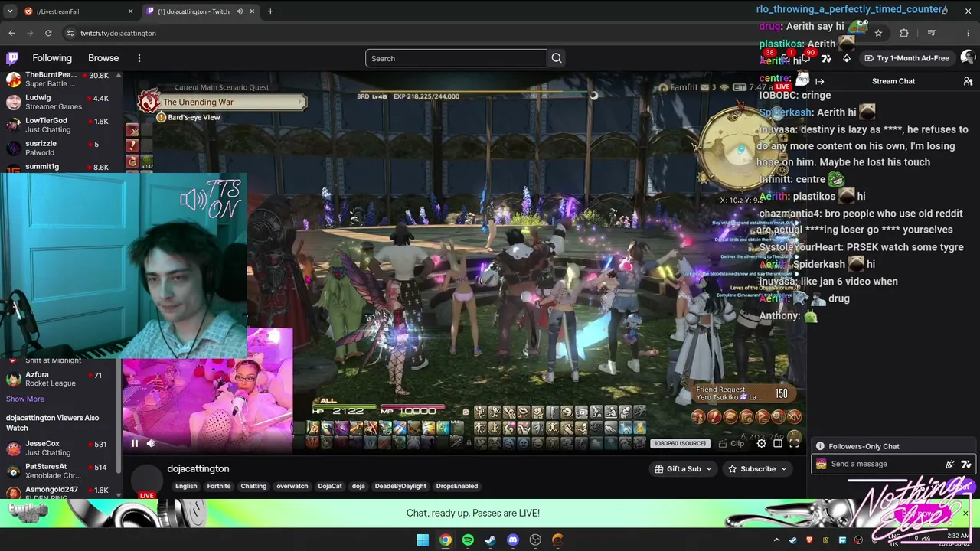Select the DropsEnabled tag

457,486
